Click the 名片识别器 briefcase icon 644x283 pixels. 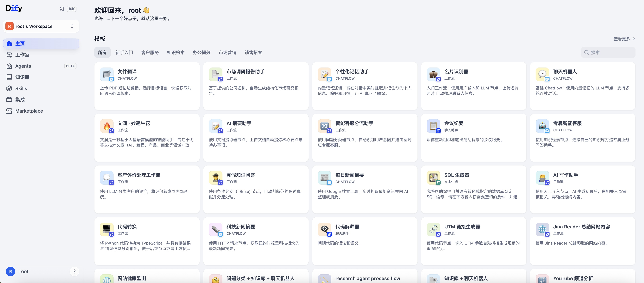[433, 74]
